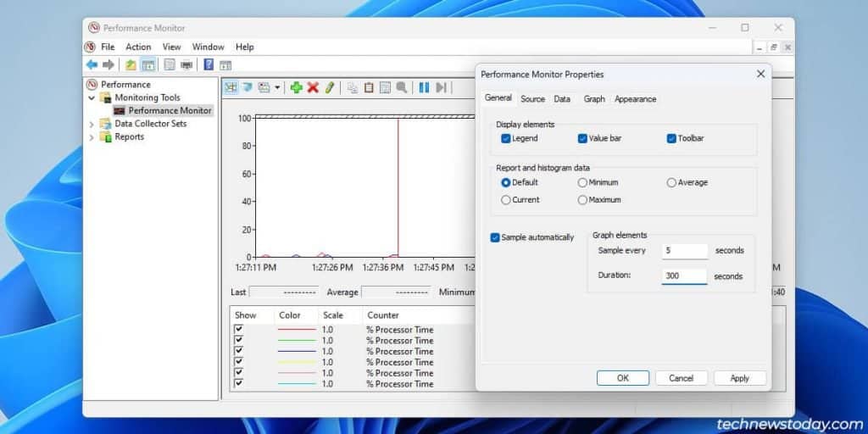Switch to the Source tab

coord(533,99)
